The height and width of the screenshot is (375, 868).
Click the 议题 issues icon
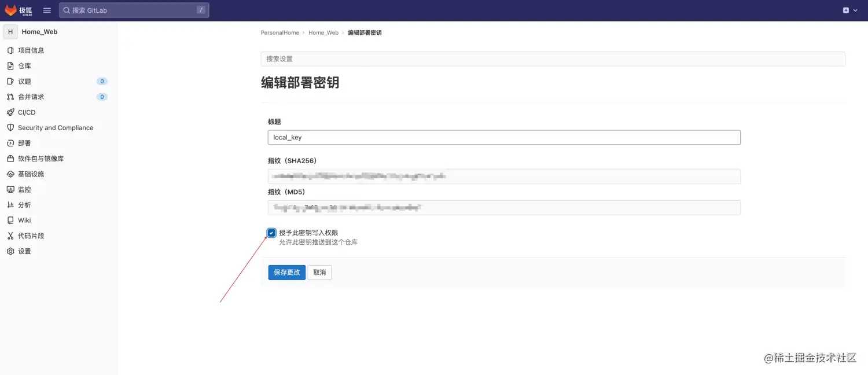click(x=10, y=82)
